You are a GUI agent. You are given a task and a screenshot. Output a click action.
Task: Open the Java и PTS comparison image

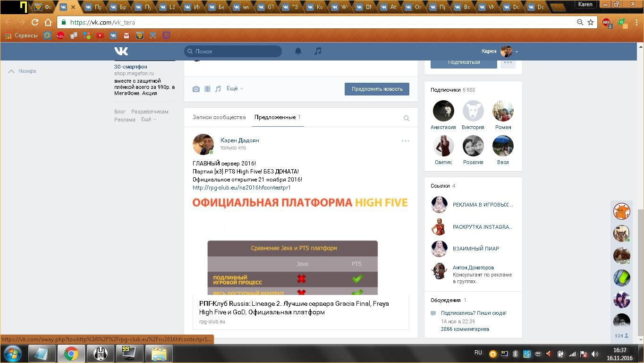(301, 245)
